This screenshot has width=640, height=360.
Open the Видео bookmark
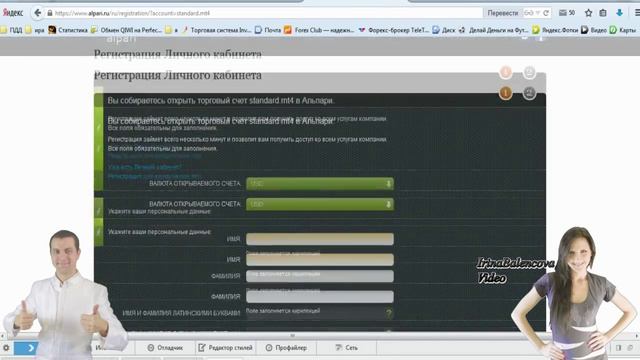point(593,30)
